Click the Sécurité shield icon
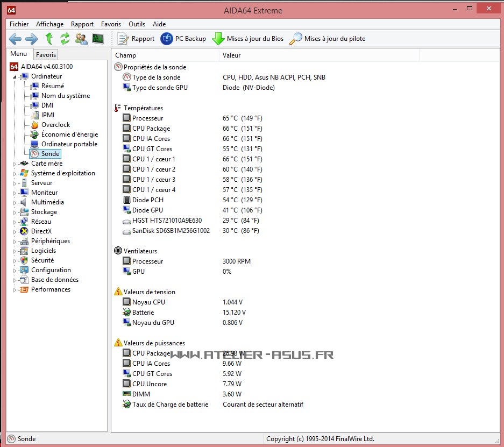 tap(24, 260)
